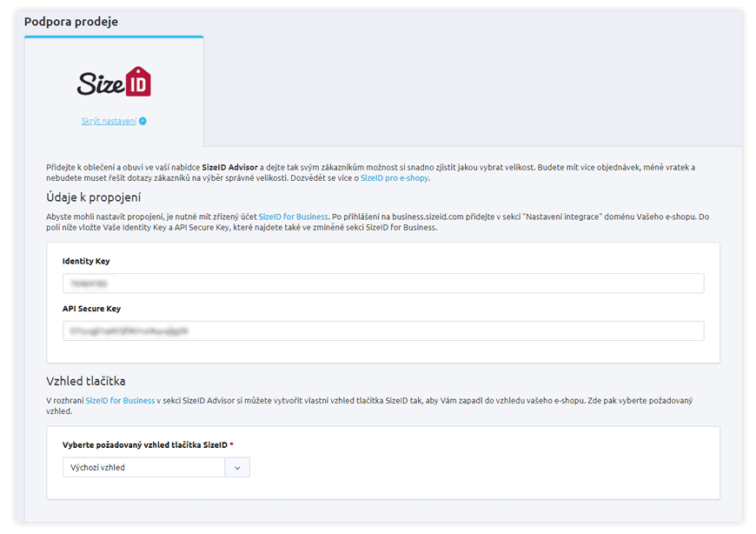Click the blue collapse circle icon
This screenshot has height=534, width=756.
tap(143, 121)
